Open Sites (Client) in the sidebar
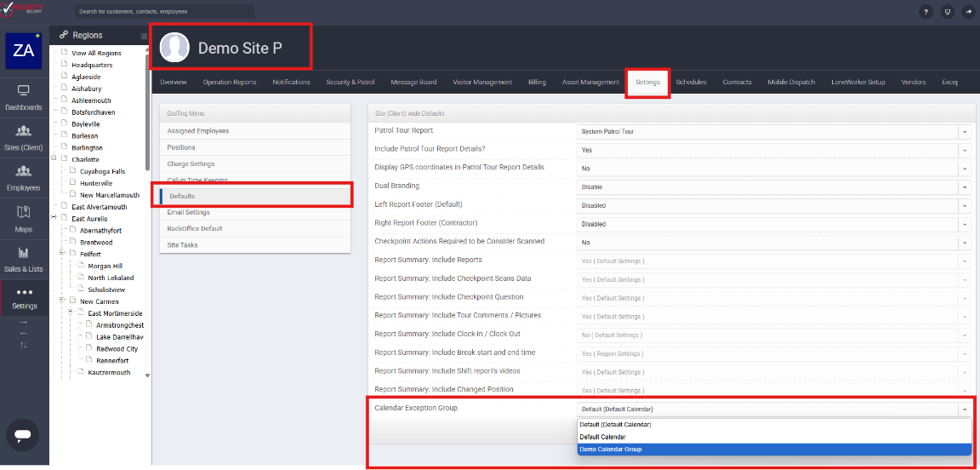Image resolution: width=980 pixels, height=470 pixels. point(24,138)
